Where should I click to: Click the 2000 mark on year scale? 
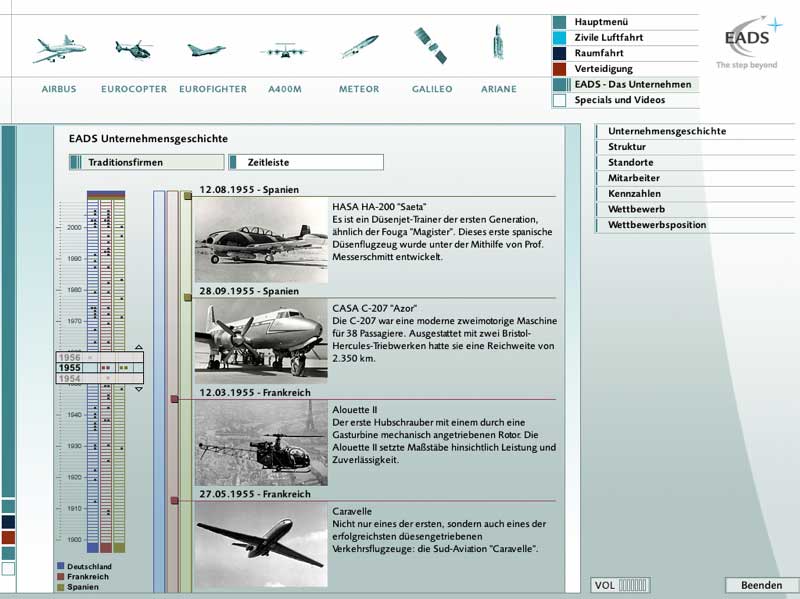(74, 228)
